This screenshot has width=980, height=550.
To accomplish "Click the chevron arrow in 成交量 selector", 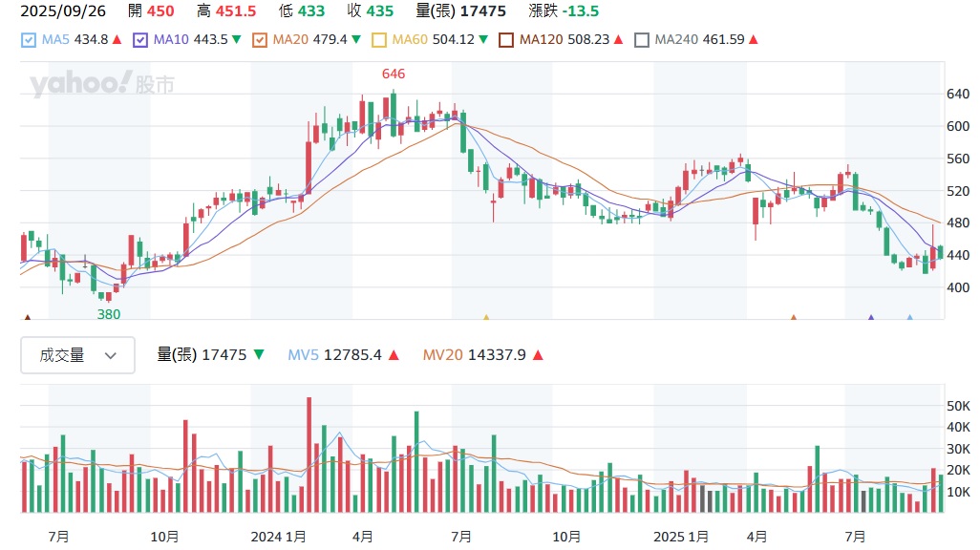I will pos(111,355).
